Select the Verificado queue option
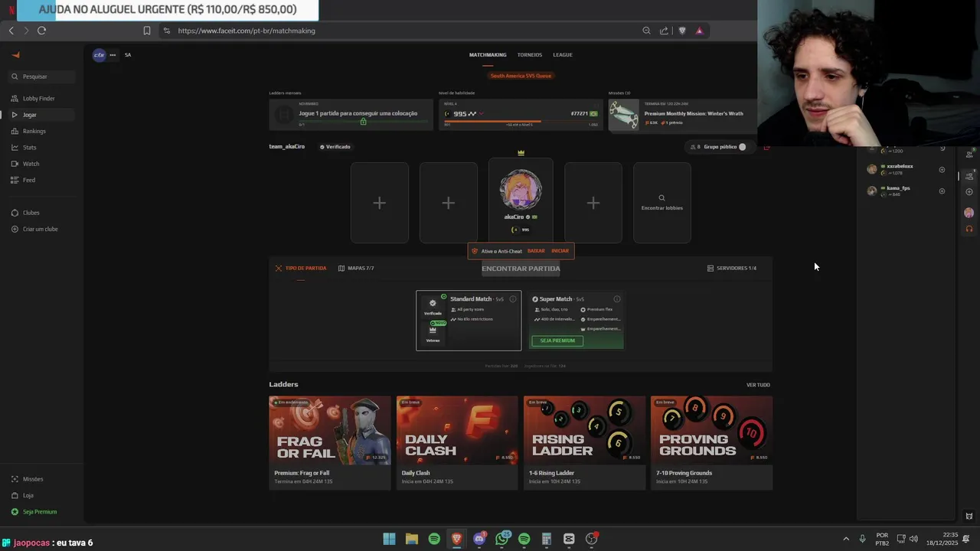980x551 pixels. 433,306
